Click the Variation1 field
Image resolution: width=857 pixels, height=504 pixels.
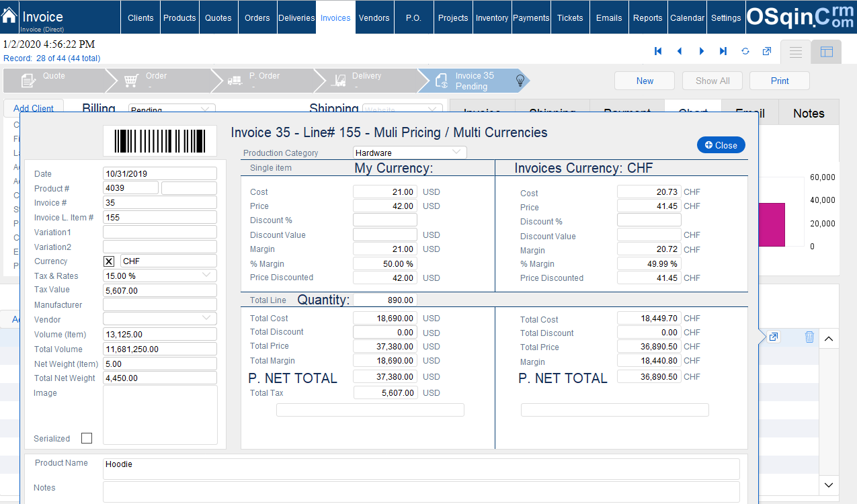coord(160,232)
